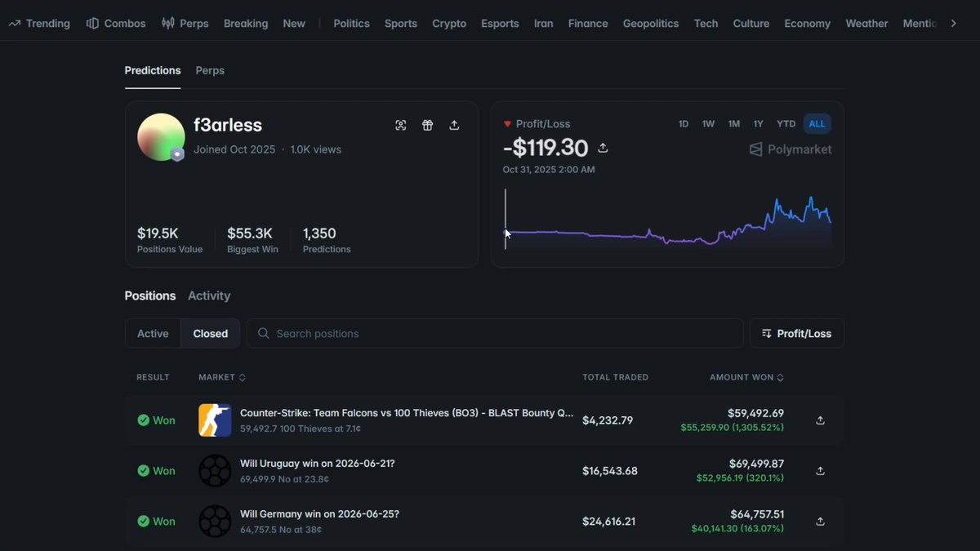Open the Geopolitics category
The width and height of the screenshot is (980, 551).
651,24
